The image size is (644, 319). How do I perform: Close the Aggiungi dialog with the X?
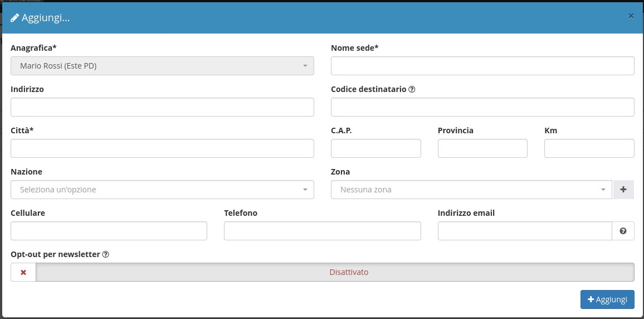(631, 16)
